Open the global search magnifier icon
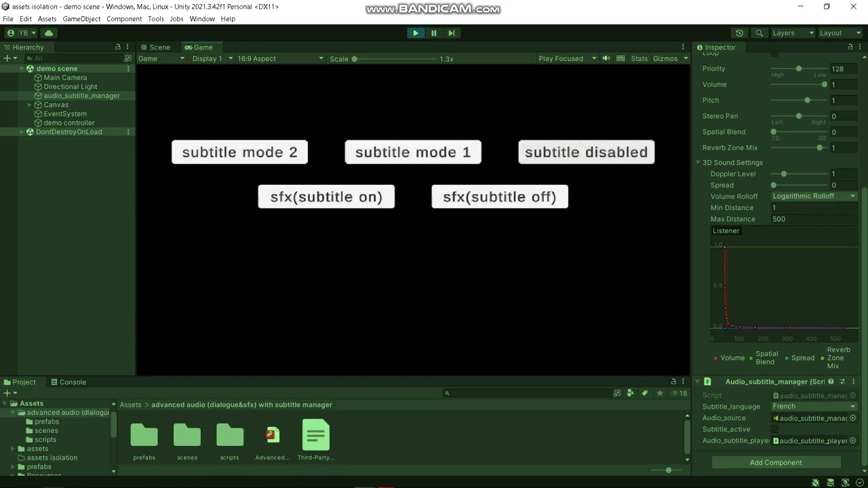The width and height of the screenshot is (868, 488). pos(759,33)
